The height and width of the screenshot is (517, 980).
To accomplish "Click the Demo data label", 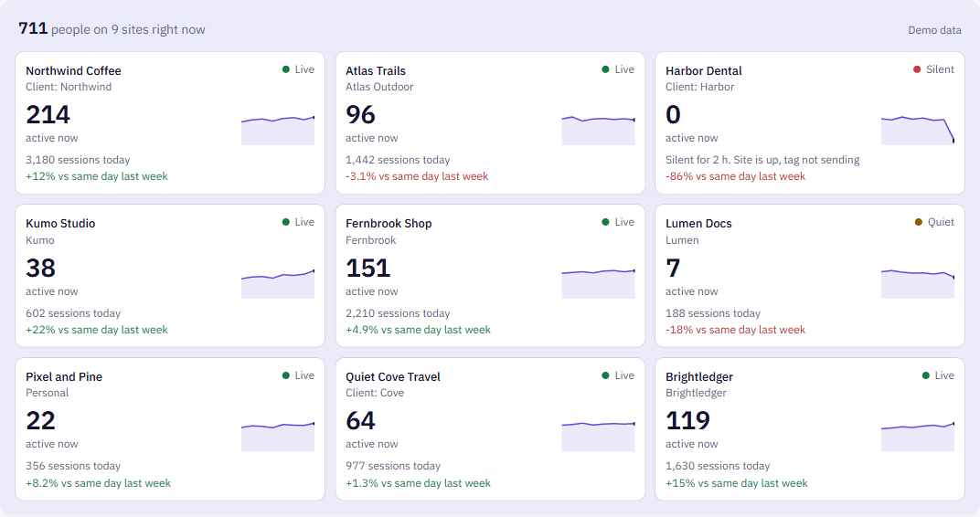I will point(934,30).
